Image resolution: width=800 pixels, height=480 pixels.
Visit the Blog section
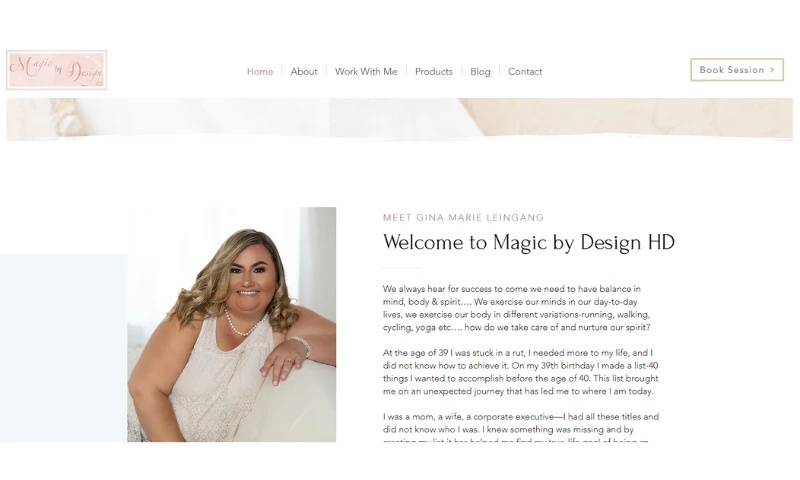coord(480,72)
